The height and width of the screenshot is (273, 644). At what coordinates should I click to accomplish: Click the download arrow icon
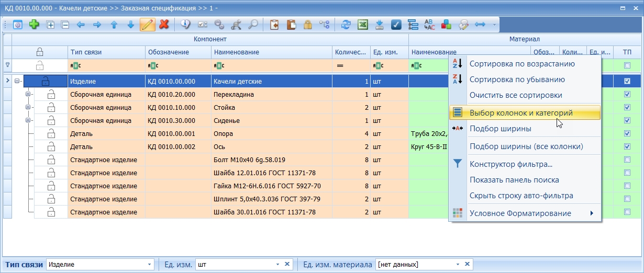tap(380, 25)
